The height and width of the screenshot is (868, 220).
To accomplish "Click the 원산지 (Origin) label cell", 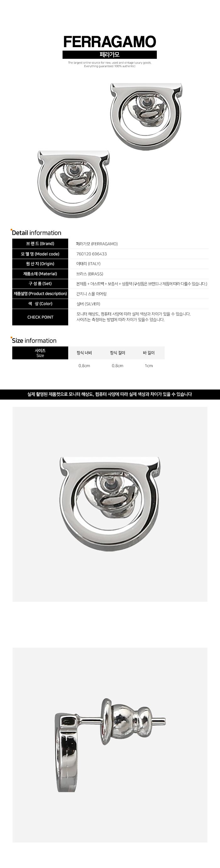I will (x=40, y=264).
